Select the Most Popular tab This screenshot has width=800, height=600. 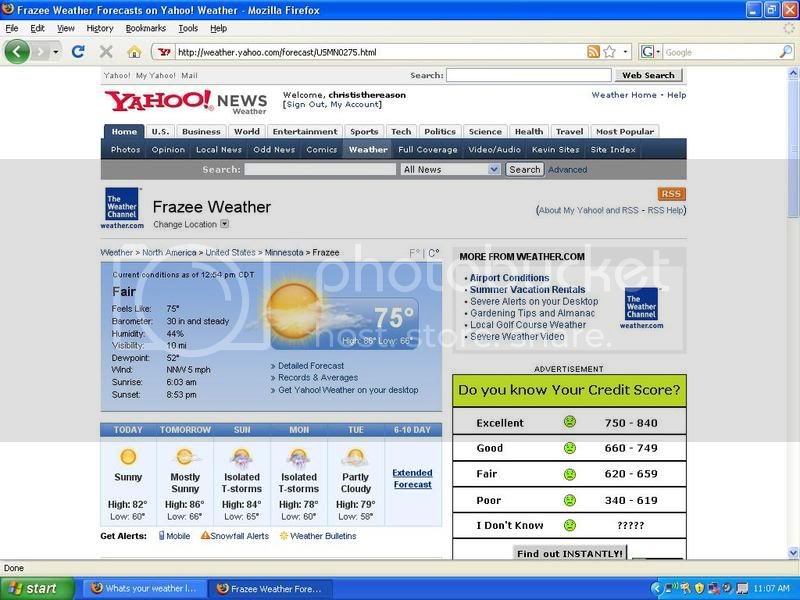624,132
